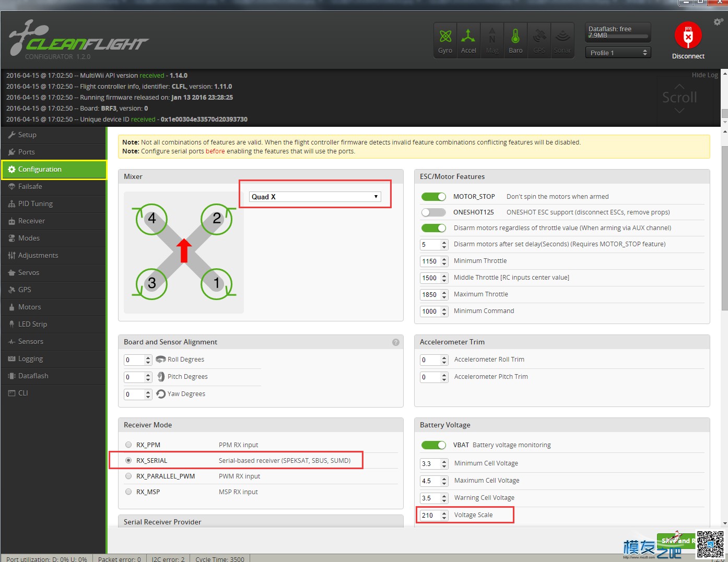Open options via gear icon at top right
Viewport: 728px width, 562px height.
click(x=718, y=22)
